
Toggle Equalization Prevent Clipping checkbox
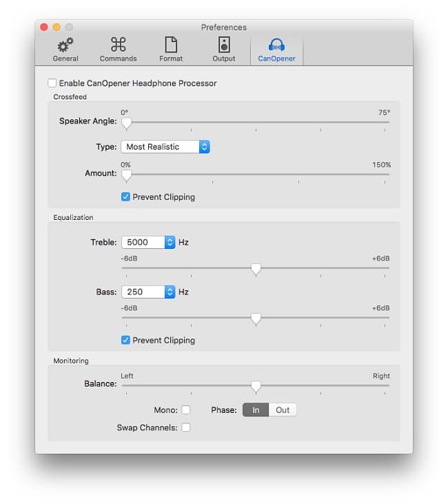[x=125, y=340]
